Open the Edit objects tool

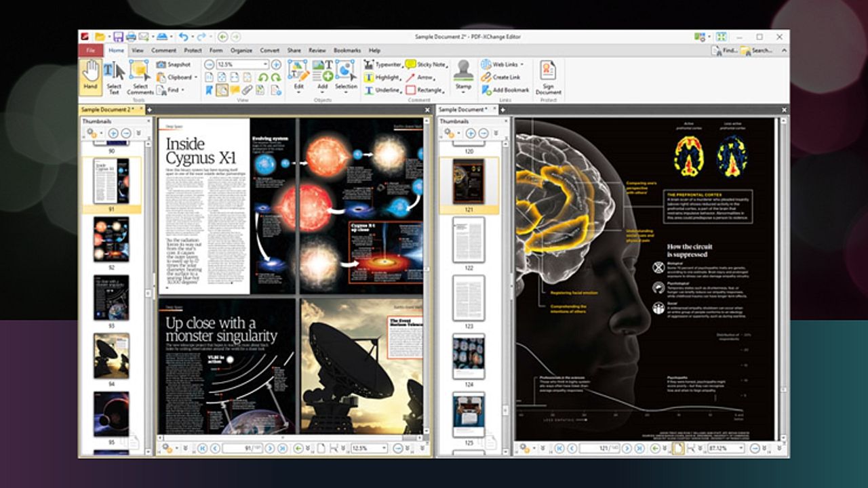[x=298, y=76]
